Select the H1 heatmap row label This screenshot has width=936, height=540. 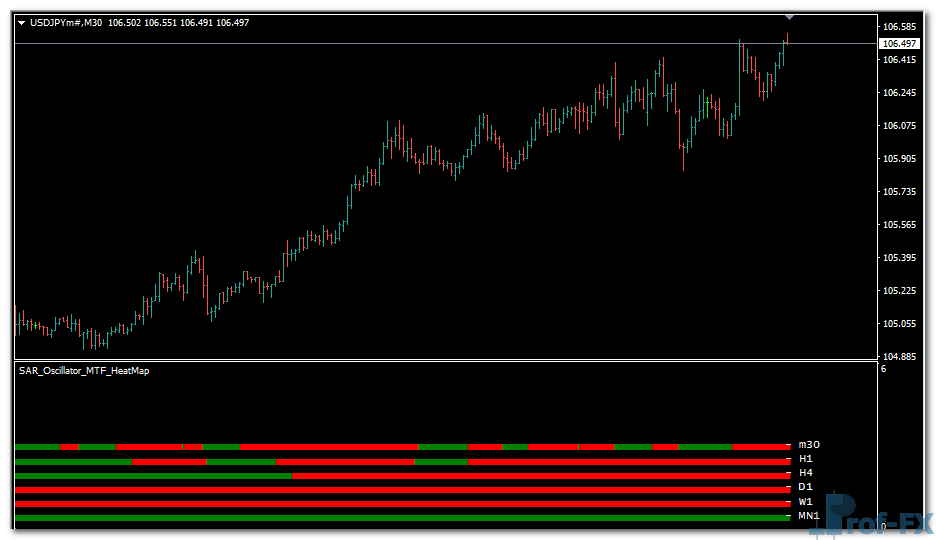[x=805, y=459]
